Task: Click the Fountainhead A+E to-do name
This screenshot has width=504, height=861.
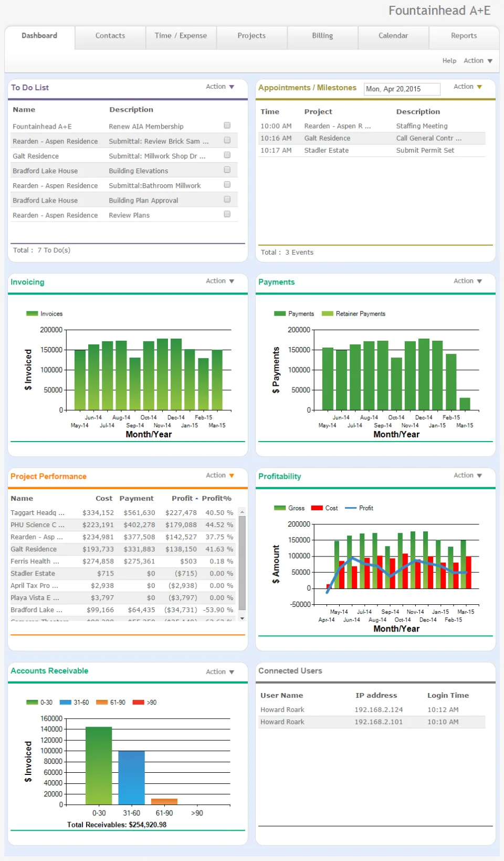Action: [42, 127]
